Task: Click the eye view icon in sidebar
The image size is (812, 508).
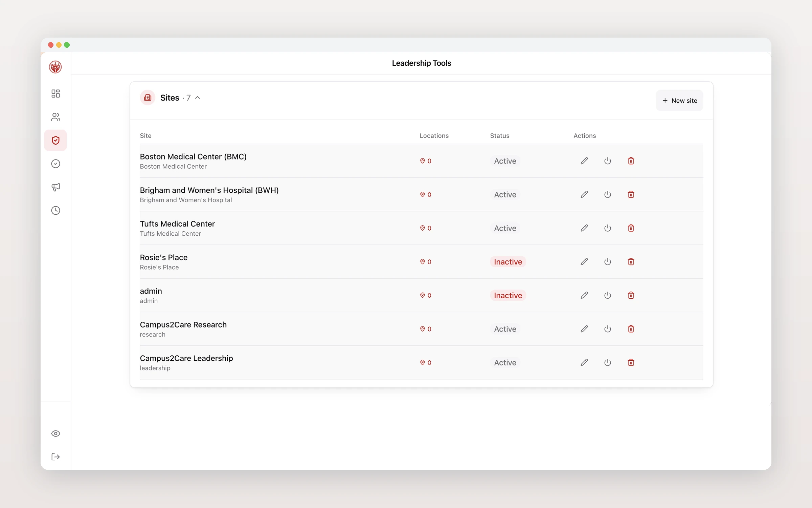Action: pos(55,433)
